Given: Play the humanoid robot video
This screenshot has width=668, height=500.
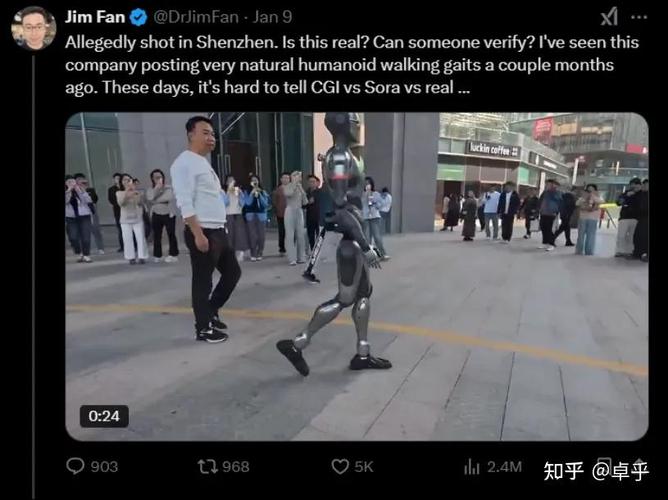Looking at the screenshot, I should point(357,276).
